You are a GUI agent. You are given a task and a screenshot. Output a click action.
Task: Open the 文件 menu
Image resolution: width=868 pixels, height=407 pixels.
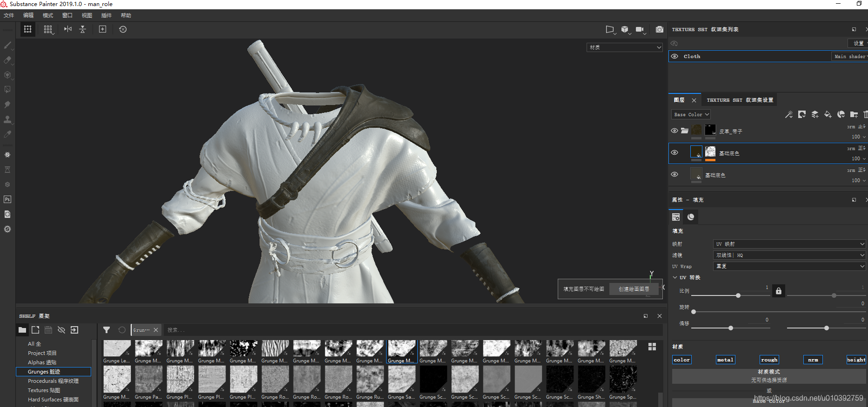tap(9, 15)
